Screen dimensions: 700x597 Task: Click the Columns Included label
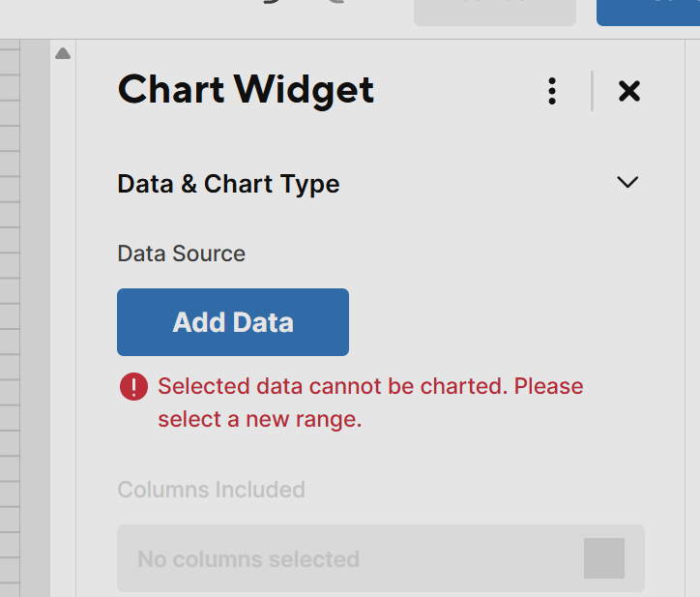click(211, 490)
